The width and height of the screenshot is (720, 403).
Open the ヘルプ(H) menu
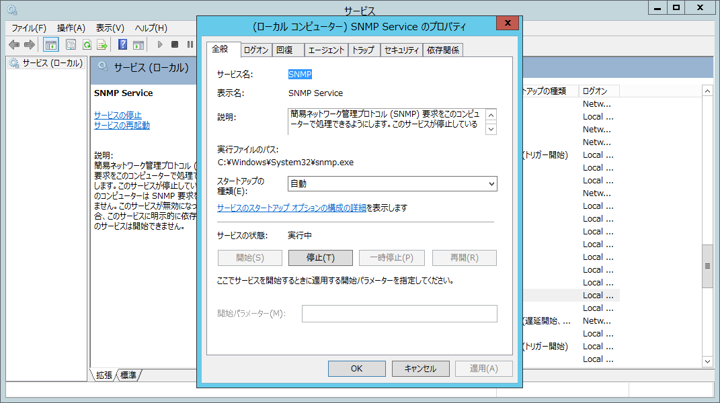coord(151,28)
